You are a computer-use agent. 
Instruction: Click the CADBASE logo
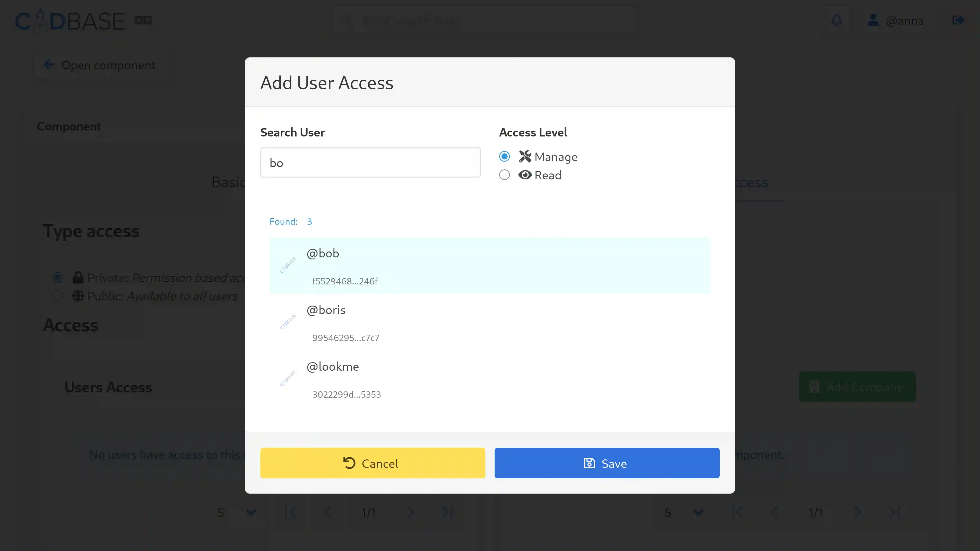(x=70, y=20)
